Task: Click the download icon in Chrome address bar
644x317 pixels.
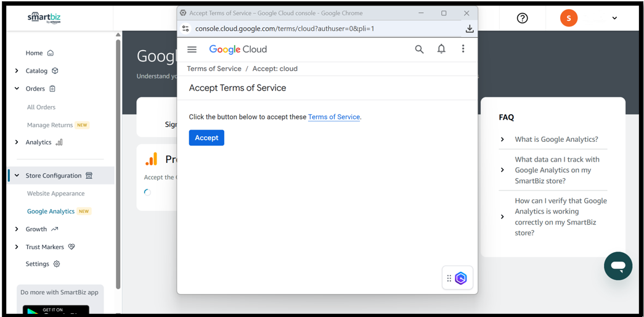Action: (470, 28)
